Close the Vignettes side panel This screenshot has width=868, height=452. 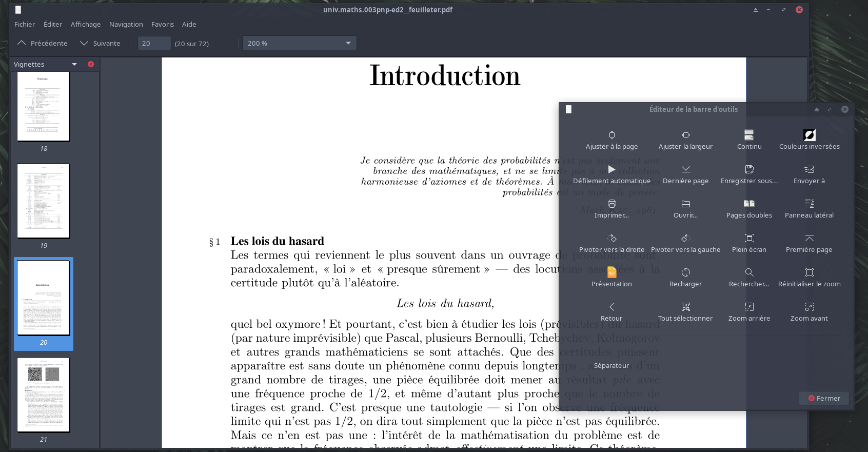91,64
